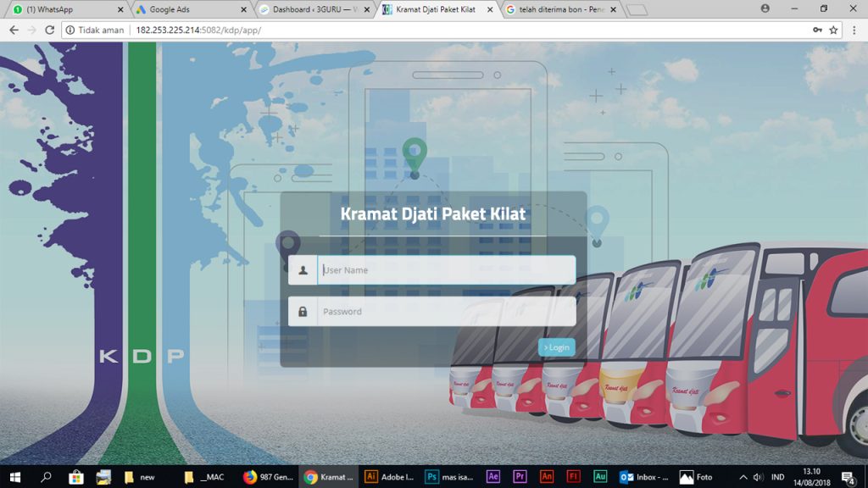Screen dimensions: 868x488
Task: Switch to Outlook Inbox window
Action: point(644,477)
